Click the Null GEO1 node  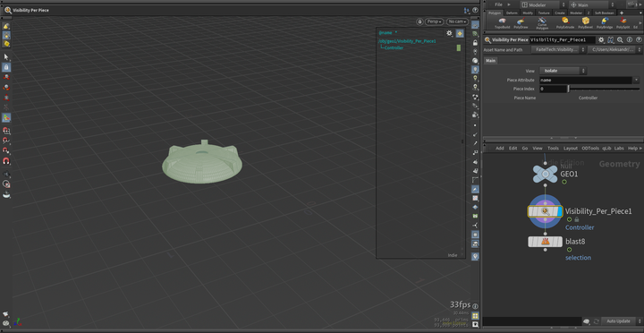click(545, 174)
